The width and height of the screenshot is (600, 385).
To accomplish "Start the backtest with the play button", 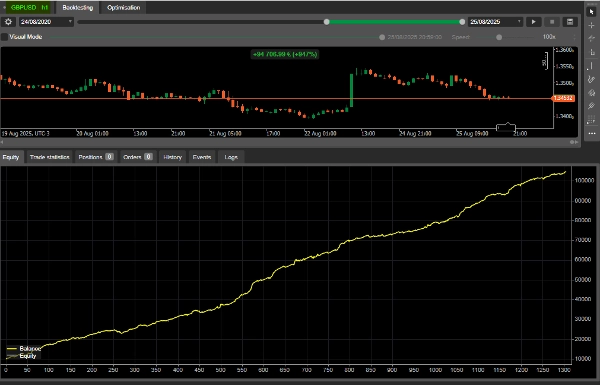I will click(x=533, y=22).
